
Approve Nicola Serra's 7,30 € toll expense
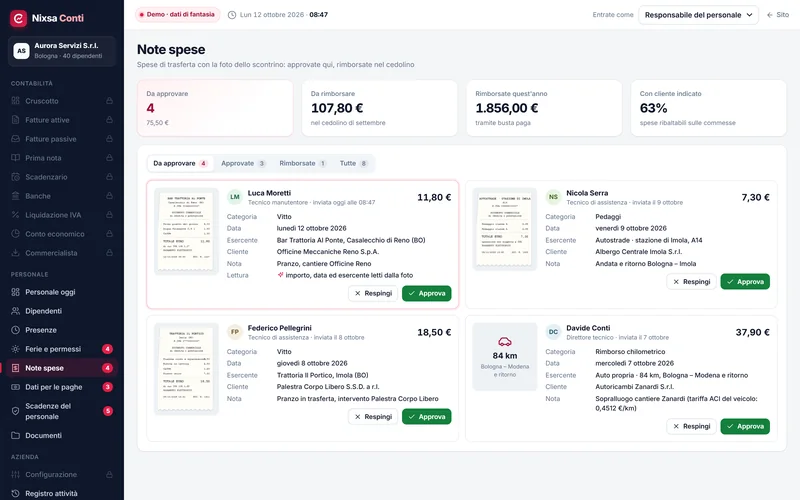point(745,282)
